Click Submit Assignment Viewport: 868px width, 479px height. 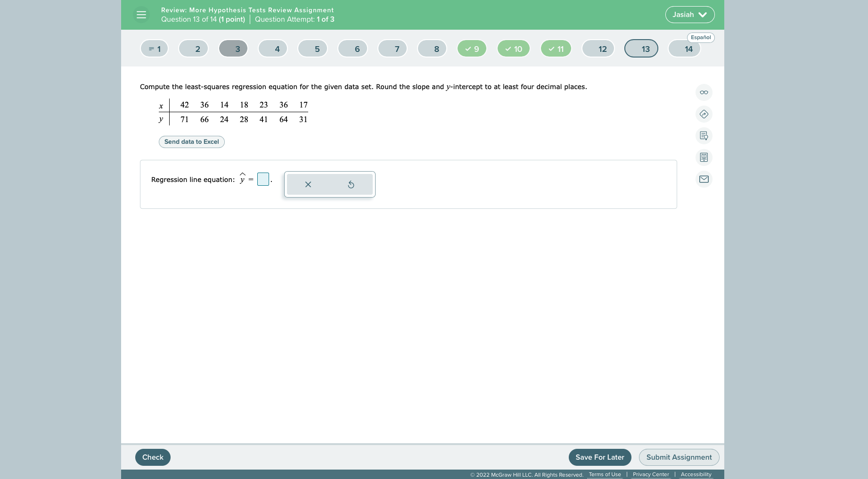[x=679, y=457]
